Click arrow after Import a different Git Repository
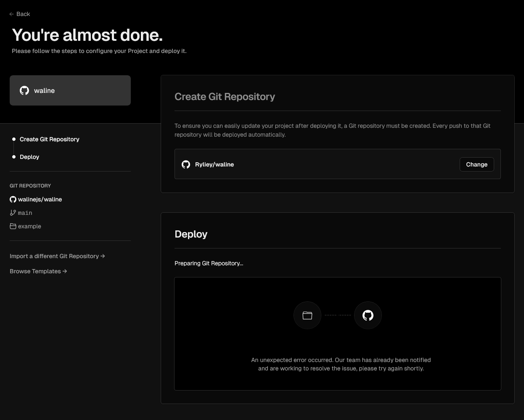This screenshot has width=524, height=420. tap(103, 256)
